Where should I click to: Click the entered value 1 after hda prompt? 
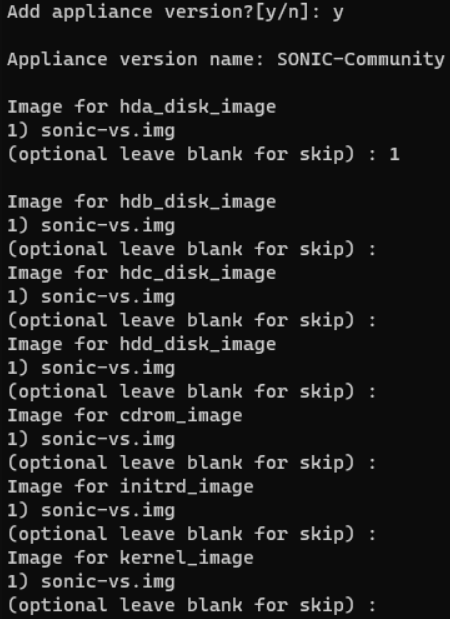(394, 154)
